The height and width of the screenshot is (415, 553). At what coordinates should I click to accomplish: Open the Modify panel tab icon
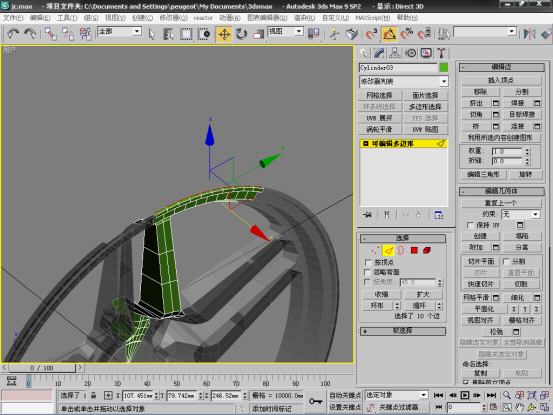tap(379, 53)
